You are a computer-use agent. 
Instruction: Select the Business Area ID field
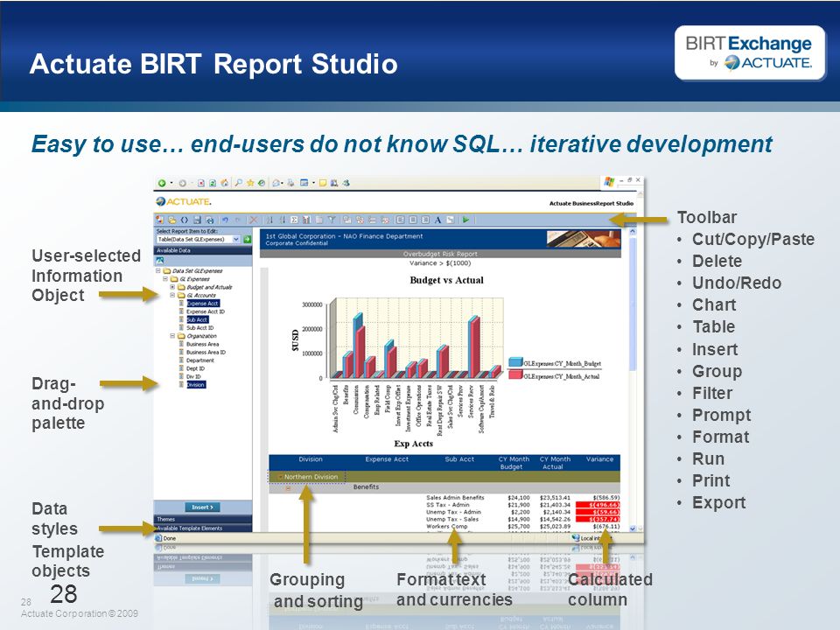(206, 353)
